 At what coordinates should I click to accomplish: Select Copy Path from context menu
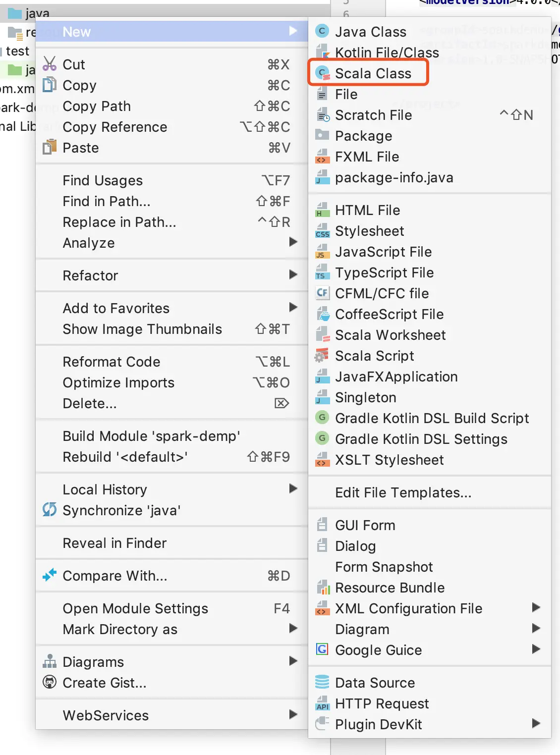coord(97,107)
